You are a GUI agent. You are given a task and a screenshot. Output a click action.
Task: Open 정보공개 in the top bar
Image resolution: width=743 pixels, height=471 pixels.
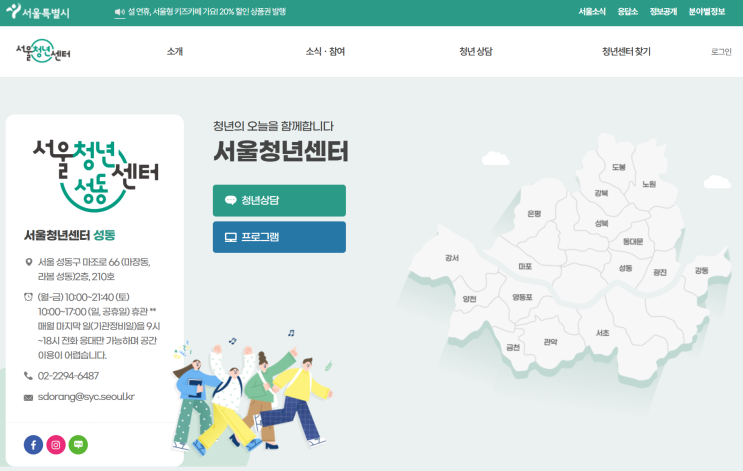[x=663, y=12]
